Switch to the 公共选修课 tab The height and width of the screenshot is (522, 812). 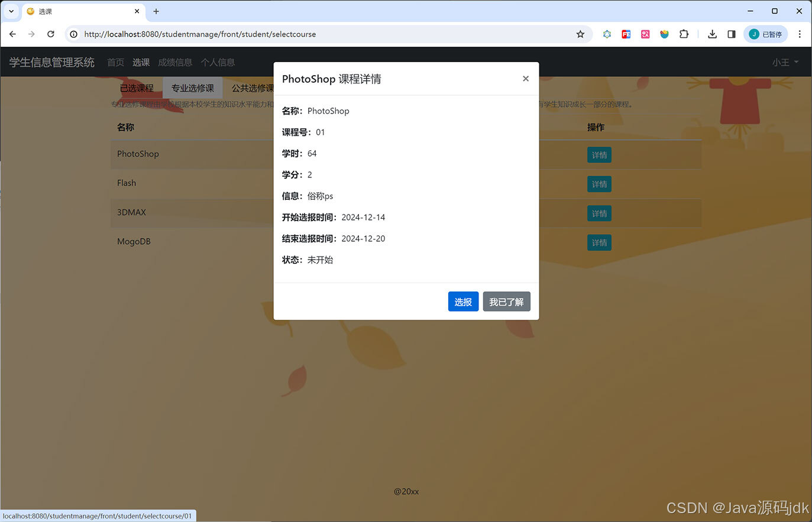[x=253, y=88]
